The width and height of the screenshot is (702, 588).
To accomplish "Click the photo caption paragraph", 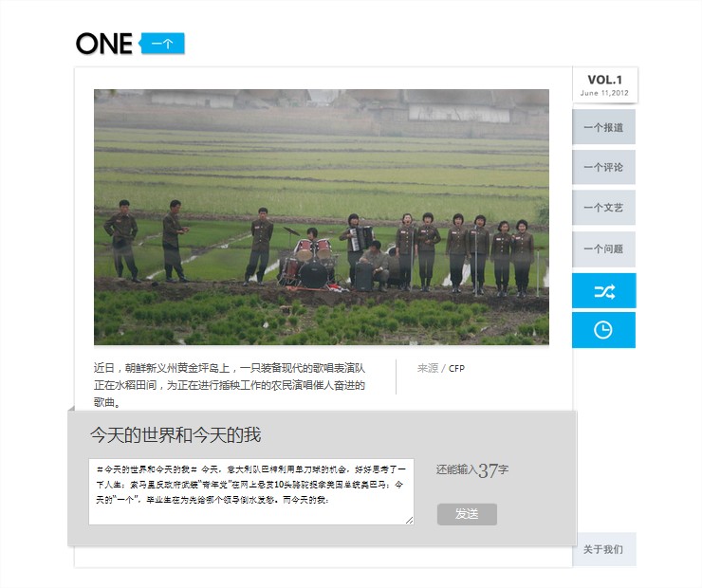I will tap(230, 385).
